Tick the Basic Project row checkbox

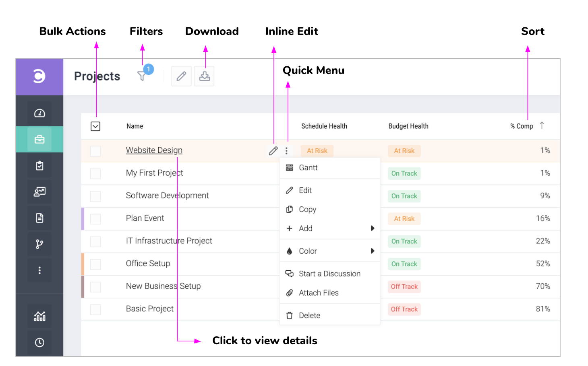[95, 310]
